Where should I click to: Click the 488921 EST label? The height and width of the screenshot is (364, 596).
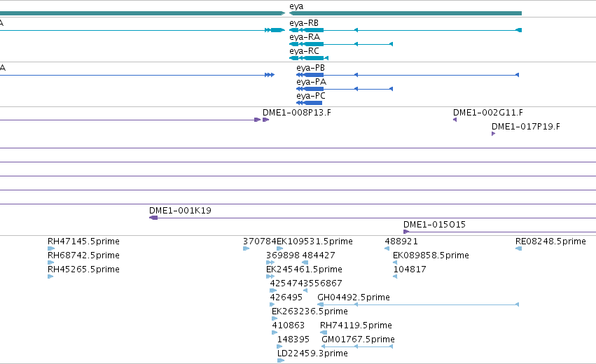[401, 241]
